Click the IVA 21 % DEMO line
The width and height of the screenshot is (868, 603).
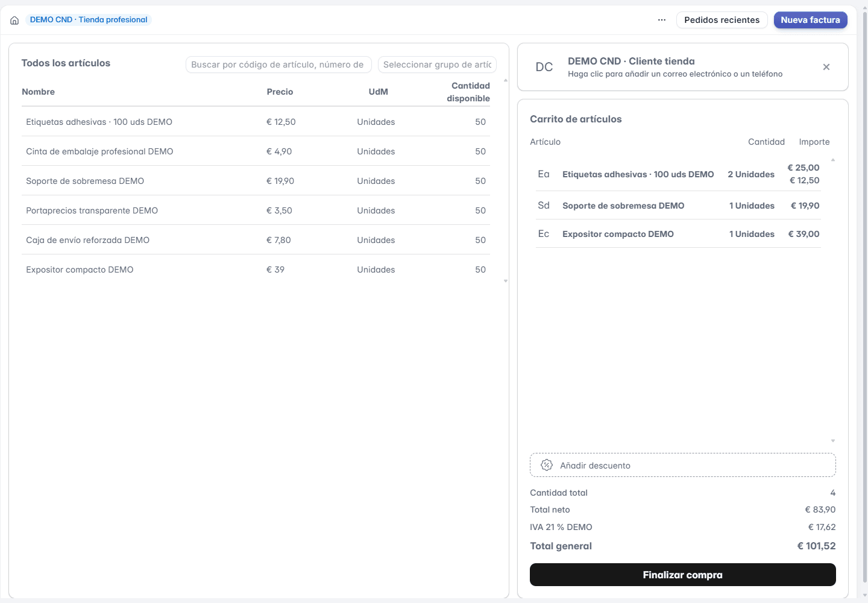pos(683,527)
